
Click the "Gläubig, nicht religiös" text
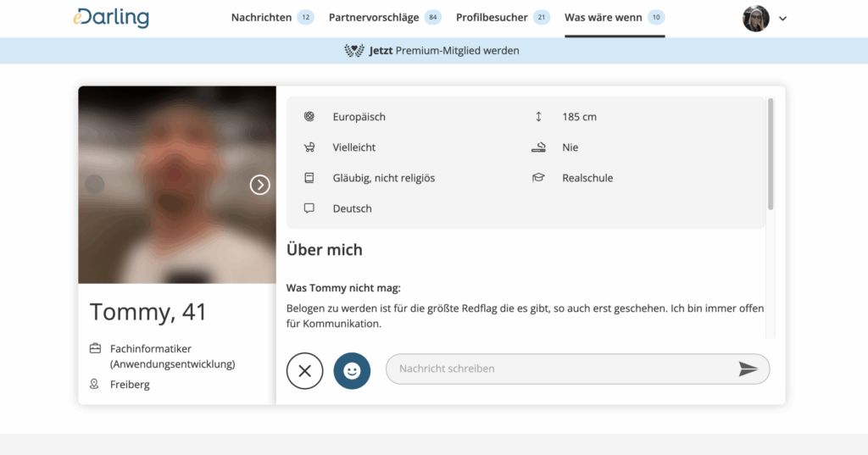point(384,178)
